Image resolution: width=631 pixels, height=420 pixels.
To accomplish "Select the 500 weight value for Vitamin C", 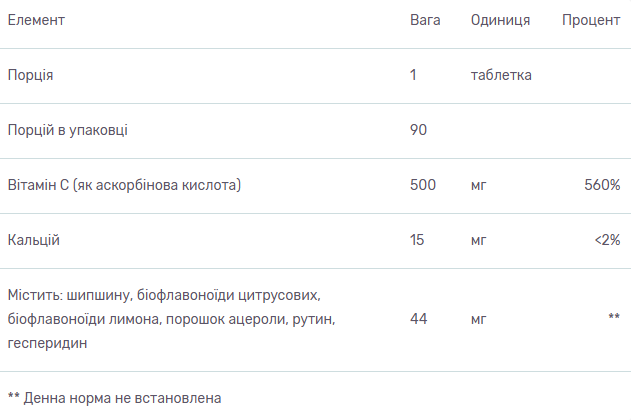I will point(423,185).
